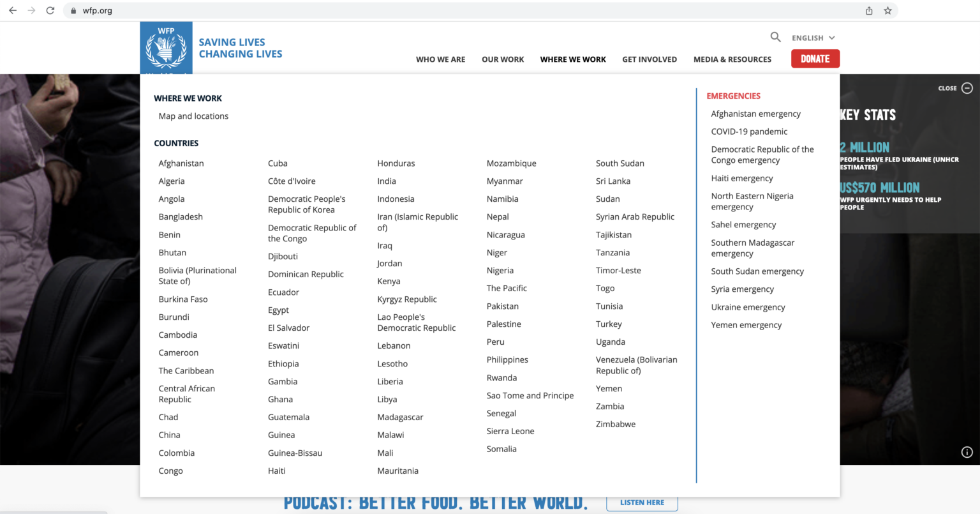980x514 pixels.
Task: Expand the Who We Are menu
Action: coord(440,59)
